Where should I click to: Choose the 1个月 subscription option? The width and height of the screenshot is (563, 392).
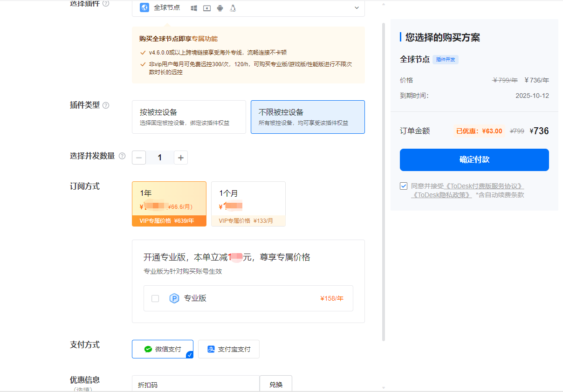click(x=248, y=204)
